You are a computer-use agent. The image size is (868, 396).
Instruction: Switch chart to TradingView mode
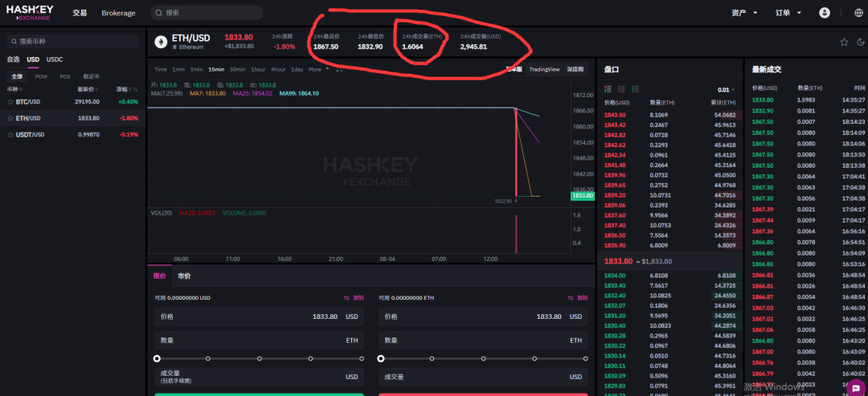tap(542, 69)
